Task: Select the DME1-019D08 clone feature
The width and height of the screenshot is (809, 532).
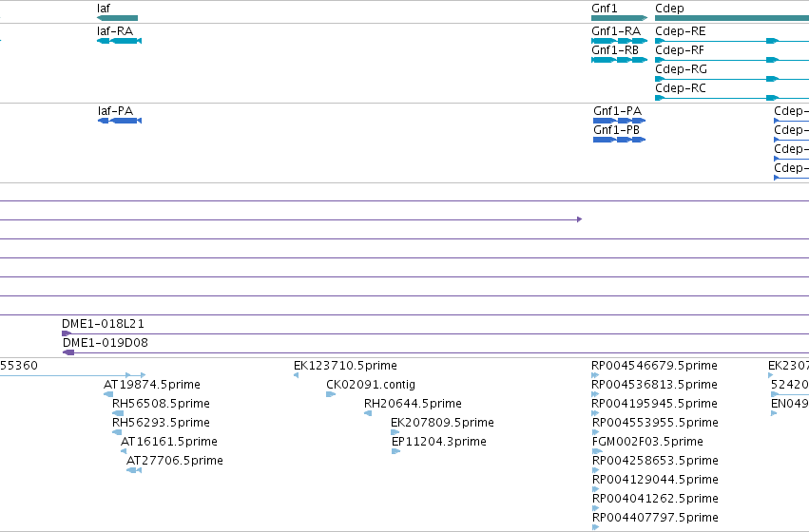Action: (x=435, y=352)
